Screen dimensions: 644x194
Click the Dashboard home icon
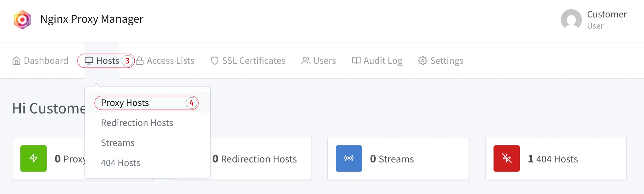[16, 61]
